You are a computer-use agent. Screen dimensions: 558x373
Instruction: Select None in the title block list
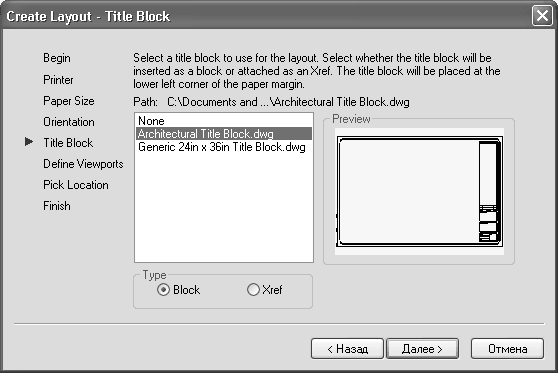tap(224, 121)
